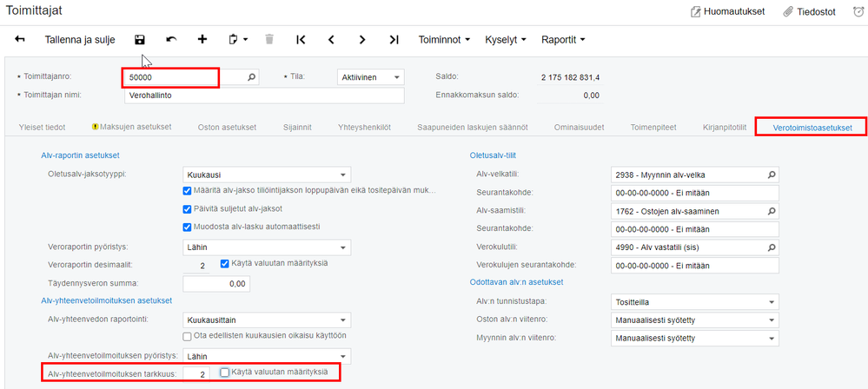
Task: Click the Veroraportin desimaalit value field
Action: click(196, 265)
